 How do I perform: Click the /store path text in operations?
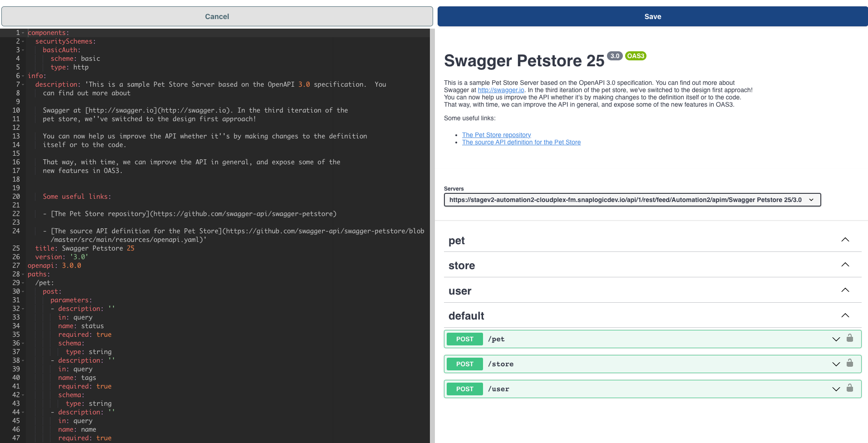tap(501, 364)
